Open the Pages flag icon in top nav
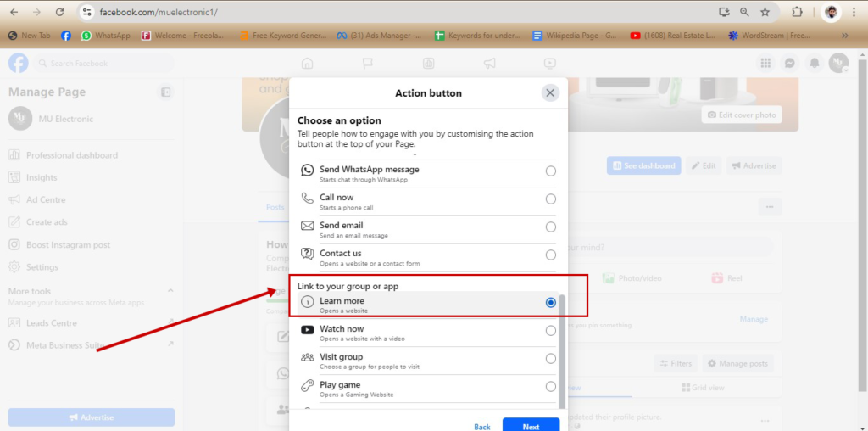The image size is (868, 431). tap(368, 63)
